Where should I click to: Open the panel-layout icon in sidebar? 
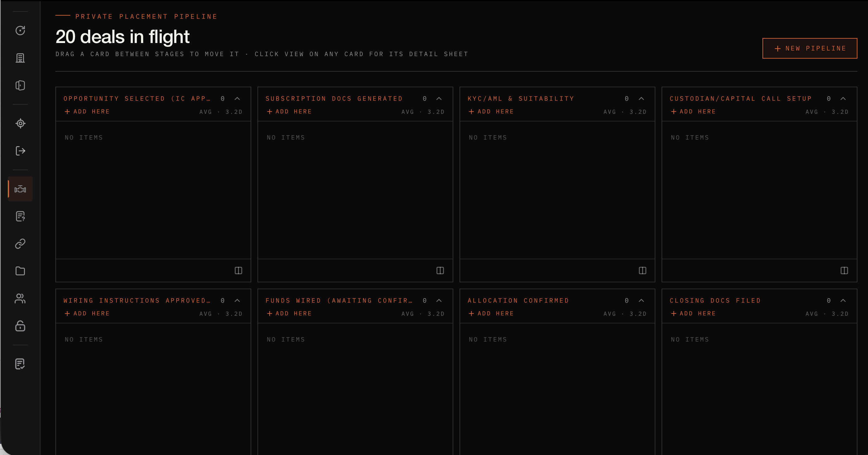tap(20, 85)
